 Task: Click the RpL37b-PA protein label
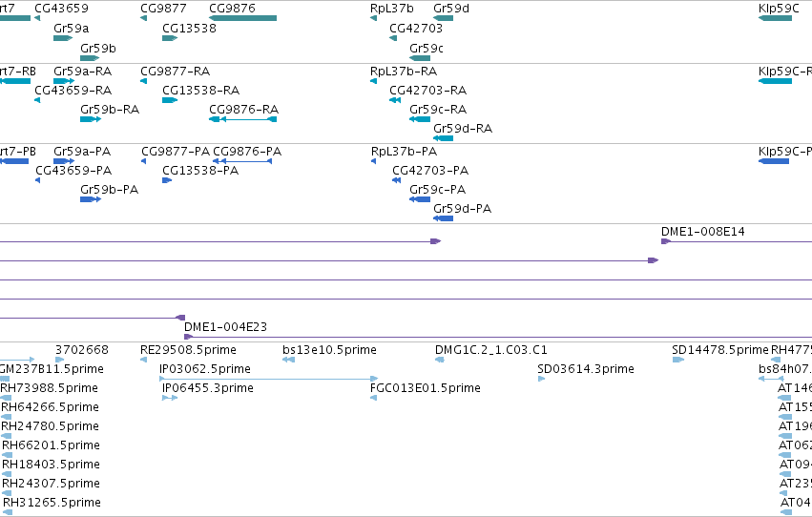404,151
